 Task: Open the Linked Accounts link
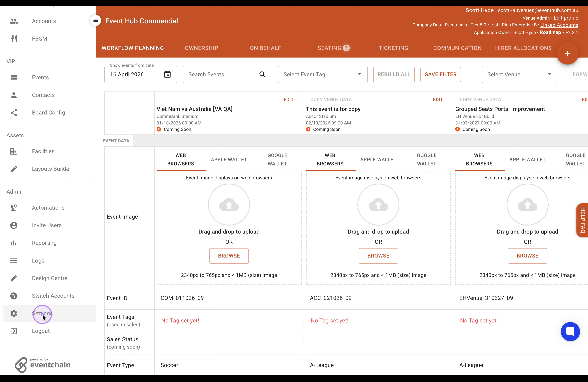pyautogui.click(x=559, y=25)
